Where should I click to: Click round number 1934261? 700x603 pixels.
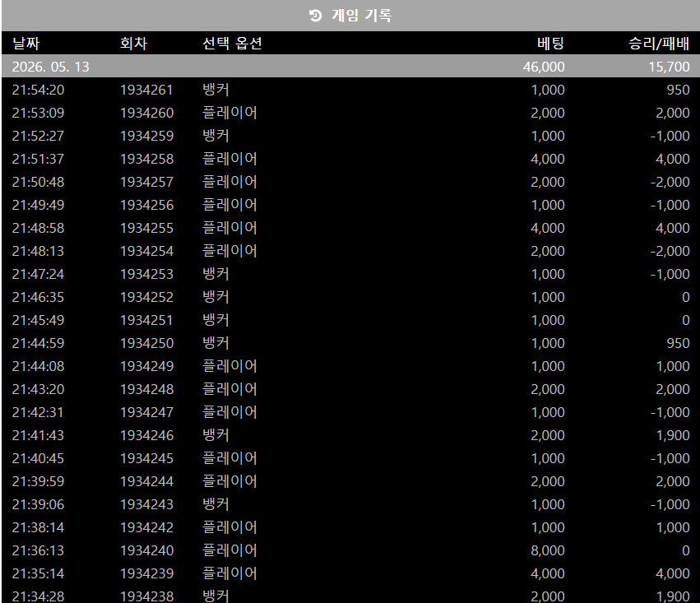(x=146, y=90)
